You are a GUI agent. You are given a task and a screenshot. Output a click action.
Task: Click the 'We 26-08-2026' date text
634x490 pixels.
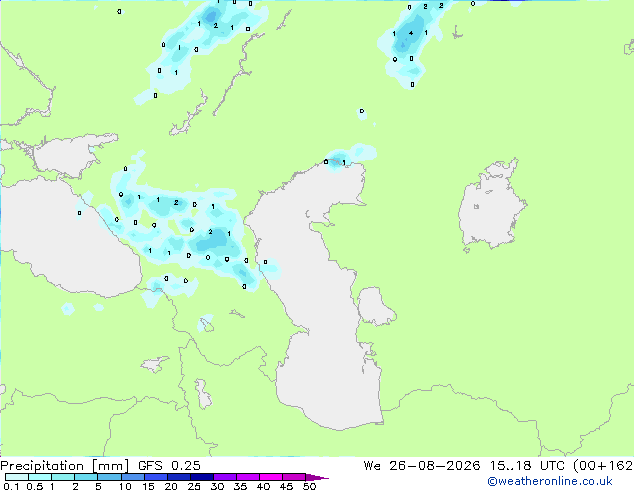click(422, 466)
